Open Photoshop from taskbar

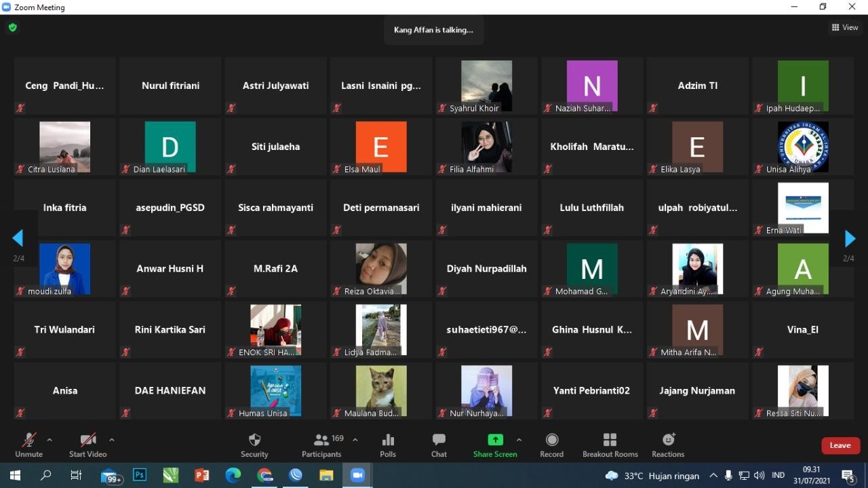click(x=140, y=475)
